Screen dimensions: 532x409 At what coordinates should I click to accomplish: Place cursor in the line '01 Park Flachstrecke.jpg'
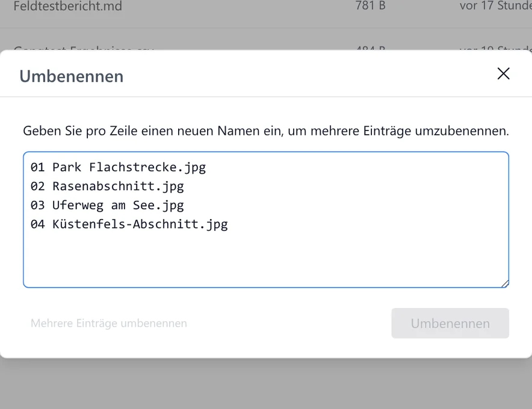118,167
